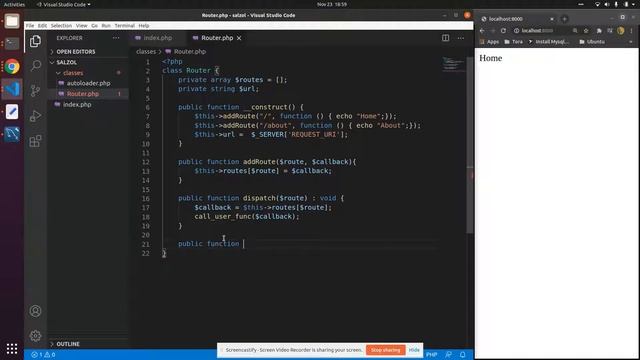Open the Chrome profile avatar
The image size is (640, 360).
tap(621, 31)
